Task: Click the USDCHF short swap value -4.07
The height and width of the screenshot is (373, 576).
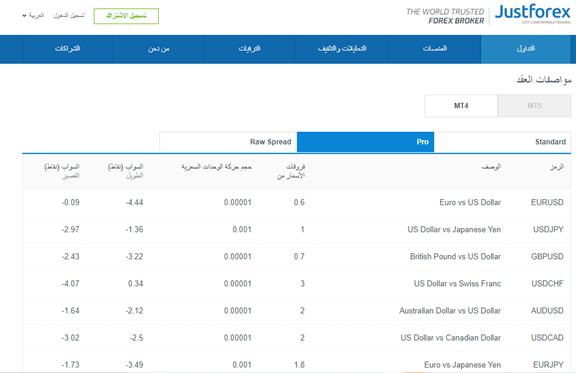Action: point(71,284)
